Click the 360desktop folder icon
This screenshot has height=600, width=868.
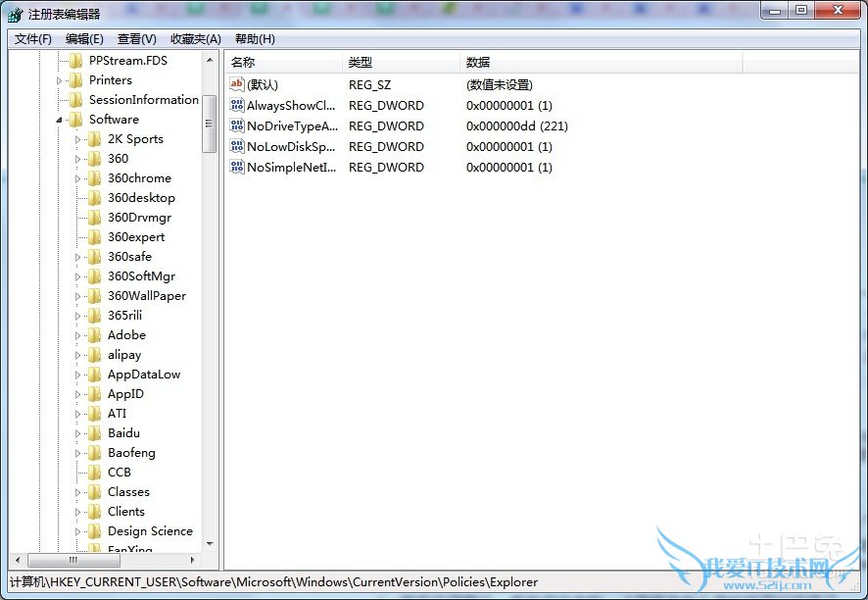click(95, 198)
